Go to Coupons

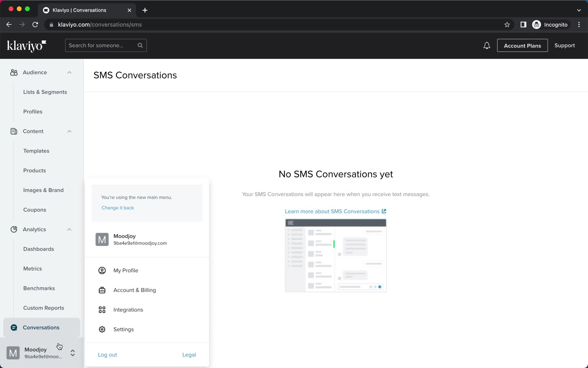[x=35, y=210]
